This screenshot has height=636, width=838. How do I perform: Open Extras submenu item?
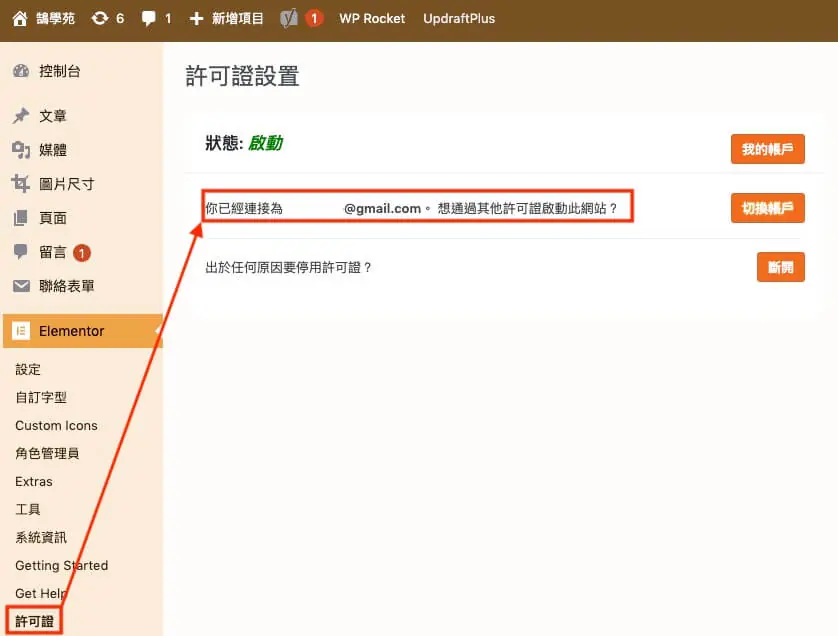point(34,482)
